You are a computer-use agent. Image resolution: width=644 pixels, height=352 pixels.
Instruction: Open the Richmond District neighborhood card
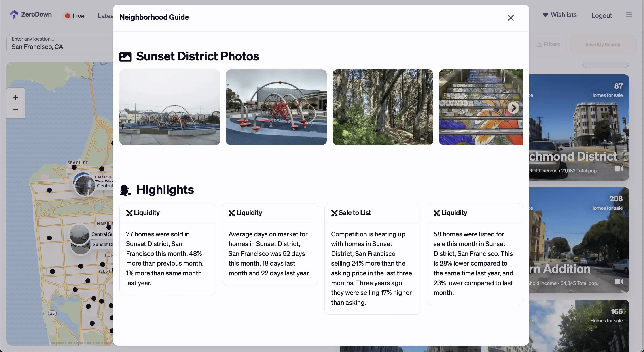click(x=579, y=127)
